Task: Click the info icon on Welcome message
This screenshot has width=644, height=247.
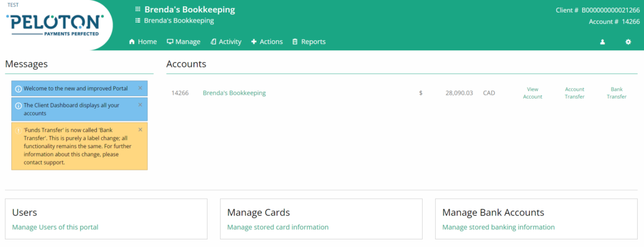Action: coord(18,89)
